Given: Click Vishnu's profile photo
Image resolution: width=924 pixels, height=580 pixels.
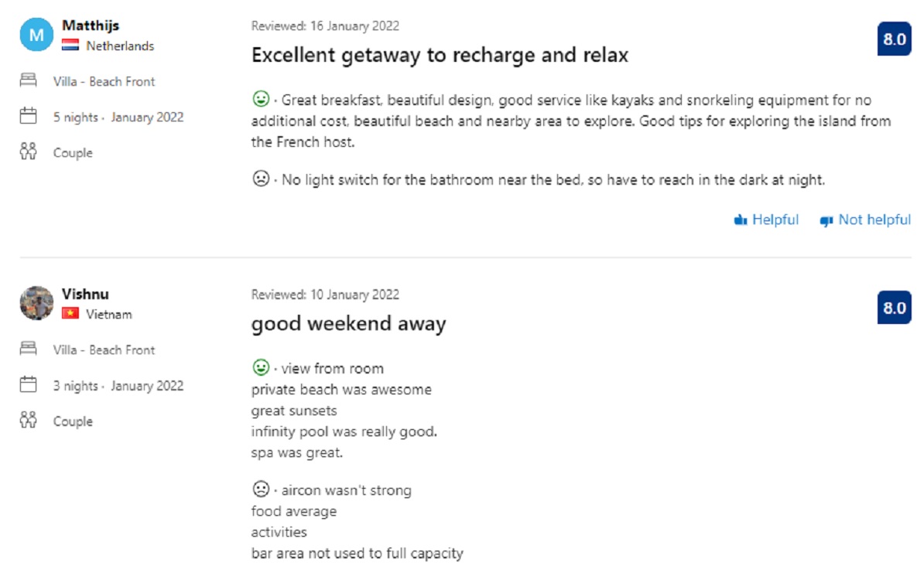Looking at the screenshot, I should [36, 303].
